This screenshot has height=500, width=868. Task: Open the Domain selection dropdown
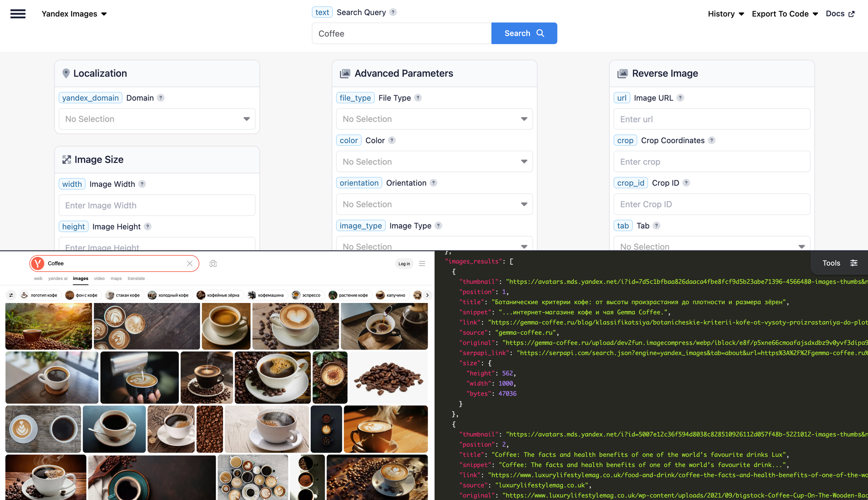coord(157,119)
